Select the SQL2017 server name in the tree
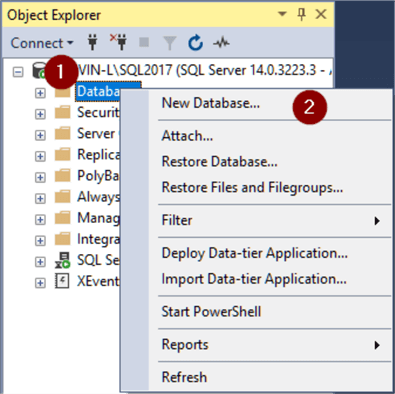Screen dimensions: 395x394 click(204, 70)
